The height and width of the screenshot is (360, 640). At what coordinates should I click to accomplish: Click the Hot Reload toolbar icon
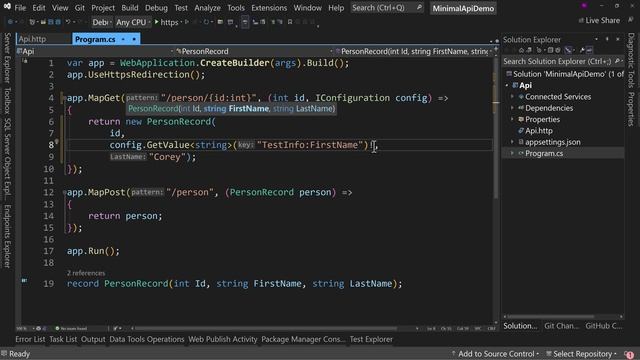pyautogui.click(x=206, y=22)
